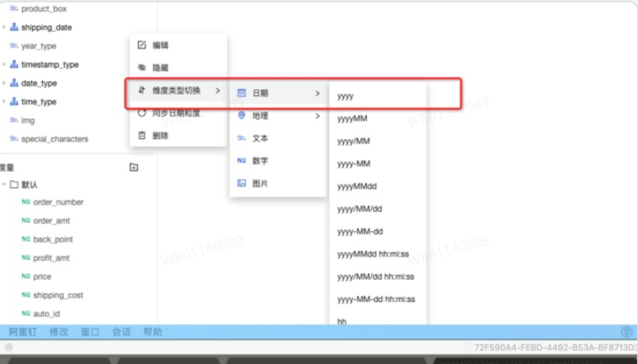Choose 维度类型切换 in the context menu
The width and height of the screenshot is (638, 364).
click(176, 91)
